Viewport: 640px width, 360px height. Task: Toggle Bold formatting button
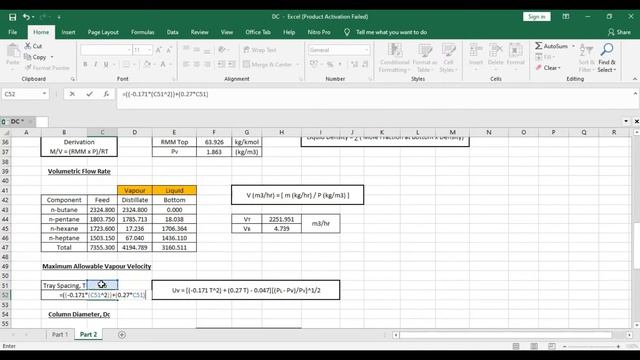(x=85, y=64)
